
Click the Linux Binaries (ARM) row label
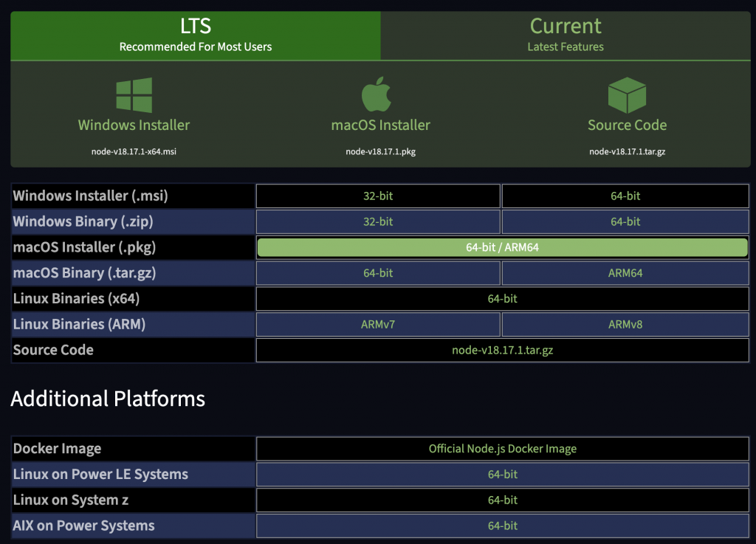(x=79, y=324)
